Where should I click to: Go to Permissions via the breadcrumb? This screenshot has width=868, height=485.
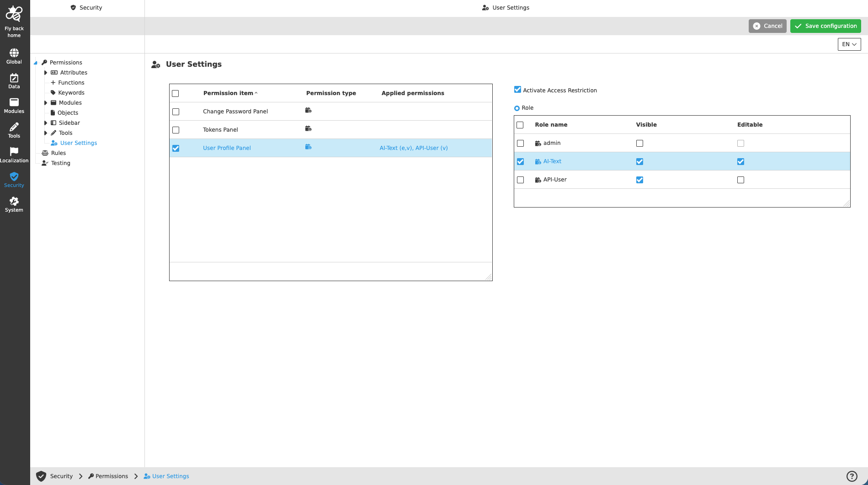coord(112,476)
